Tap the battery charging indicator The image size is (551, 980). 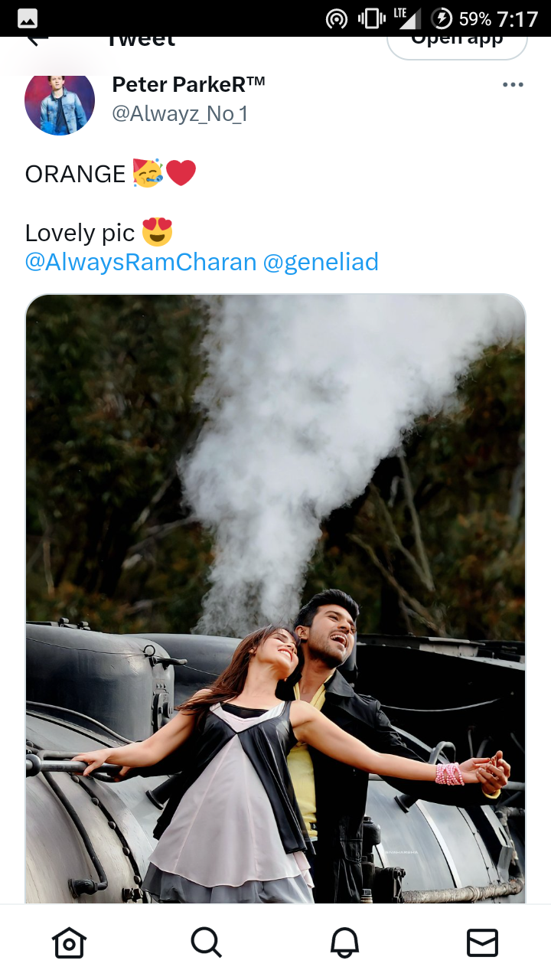pyautogui.click(x=442, y=18)
